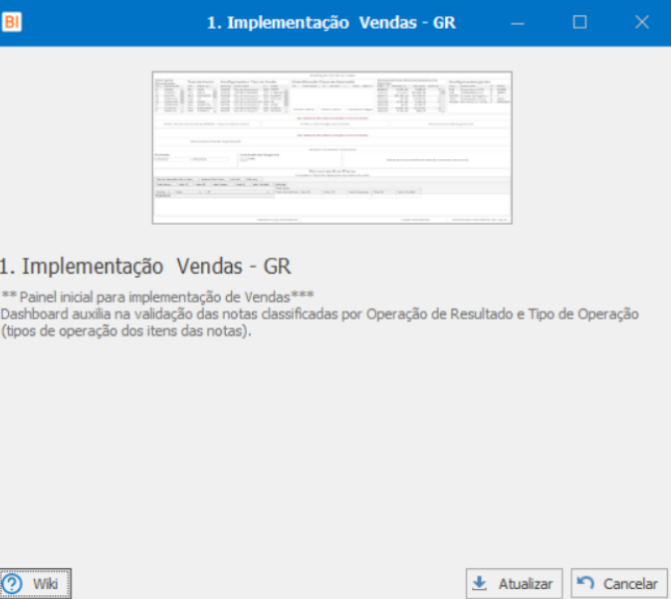The width and height of the screenshot is (671, 599).
Task: Click the text '(tipos de operação dos itens das notas).'
Action: click(x=126, y=331)
